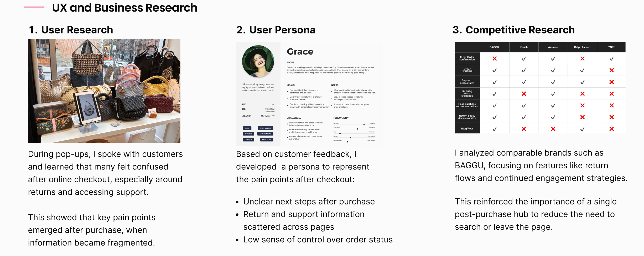Click the BUSY persona tag
This screenshot has width=644, height=256.
tap(247, 128)
